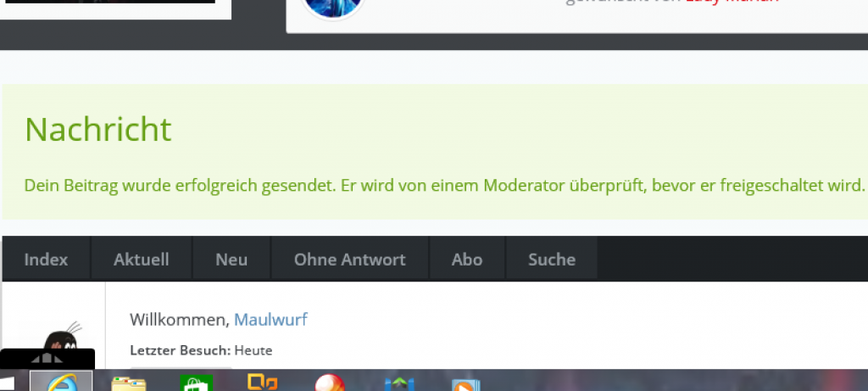Click the blue and green taskbar icon

click(x=398, y=383)
